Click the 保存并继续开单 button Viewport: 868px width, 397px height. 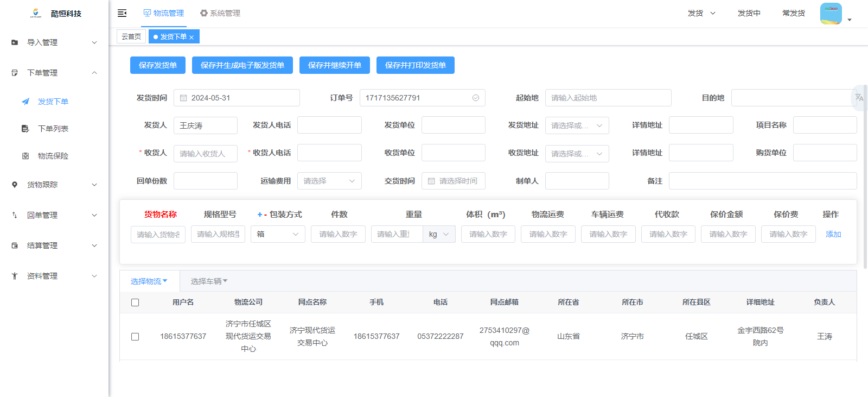click(335, 65)
